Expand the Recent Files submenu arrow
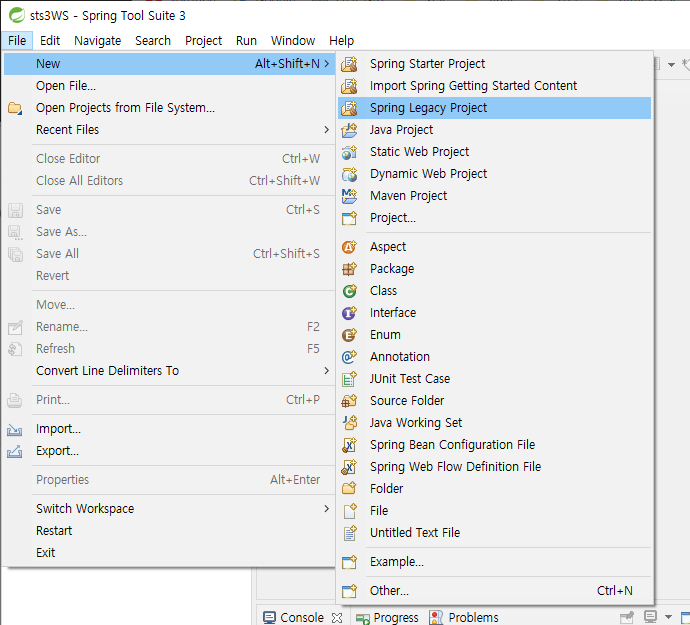 327,130
